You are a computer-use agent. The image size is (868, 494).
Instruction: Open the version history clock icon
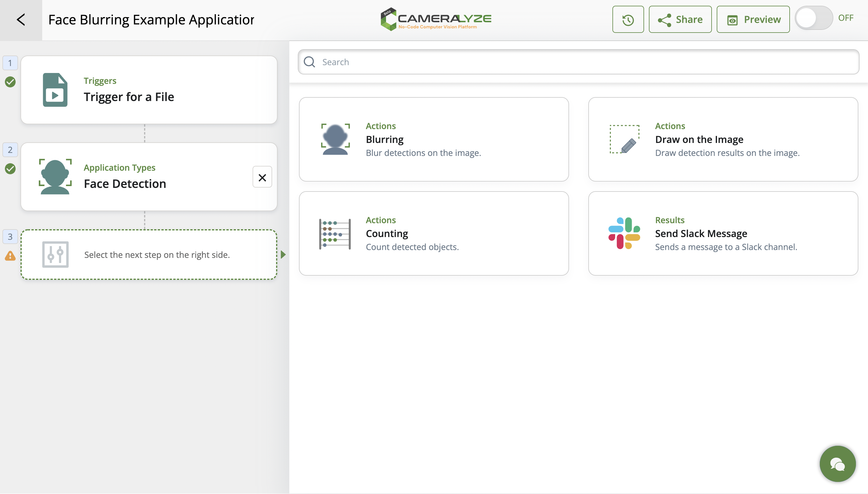click(x=627, y=20)
